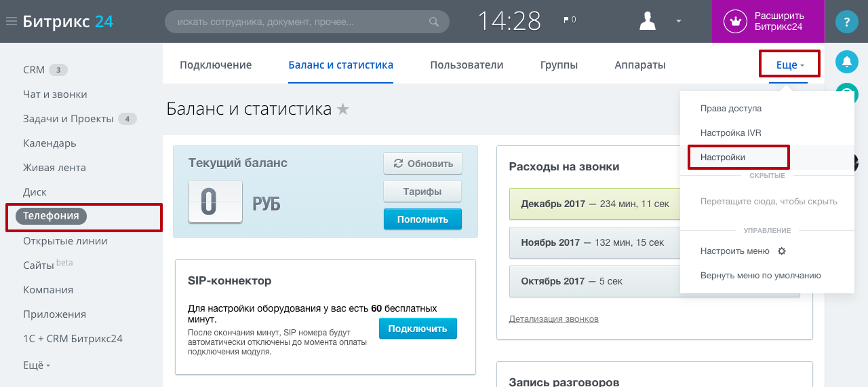Click the Битрикс 24 logo
868x387 pixels.
point(68,21)
